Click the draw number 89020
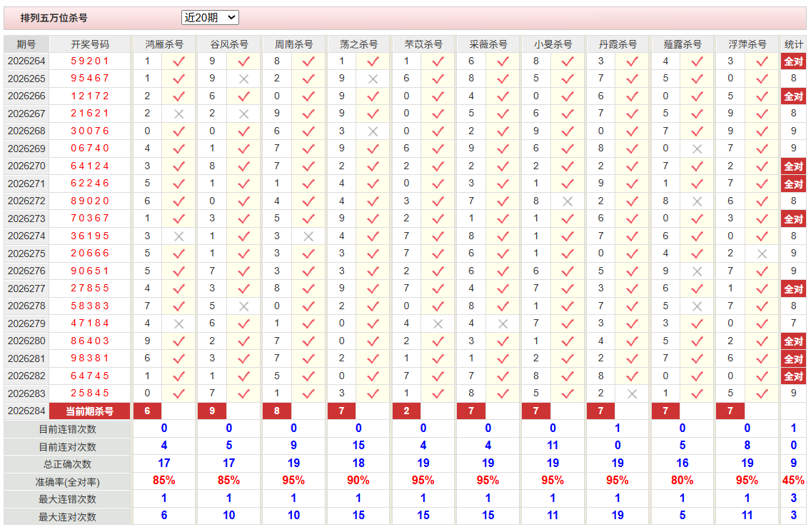811x532 pixels. [x=90, y=201]
